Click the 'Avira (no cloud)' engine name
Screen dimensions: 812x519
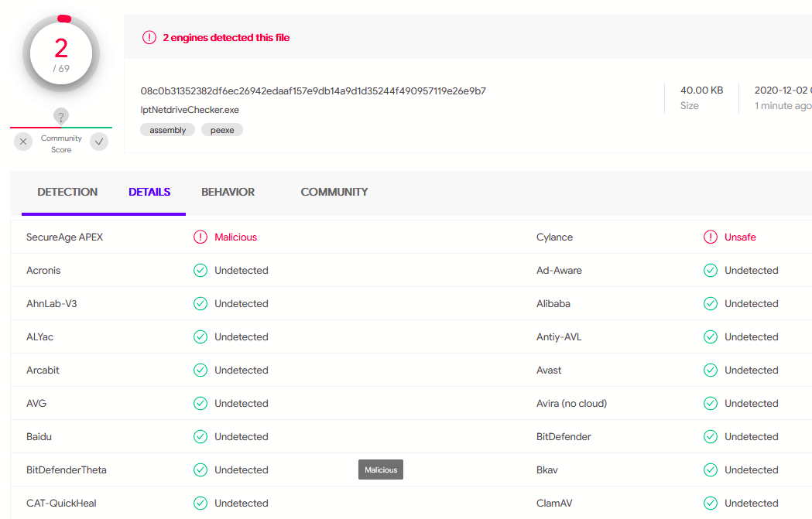tap(572, 403)
